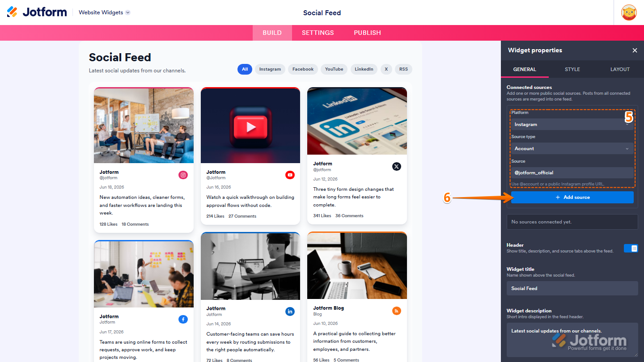Expand the Platform dropdown showing Instagram
644x362 pixels.
572,124
